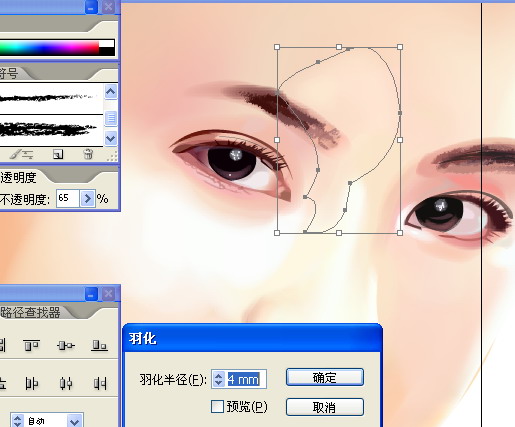Select horizontal distribute left icon
The height and width of the screenshot is (427, 515).
tap(32, 383)
